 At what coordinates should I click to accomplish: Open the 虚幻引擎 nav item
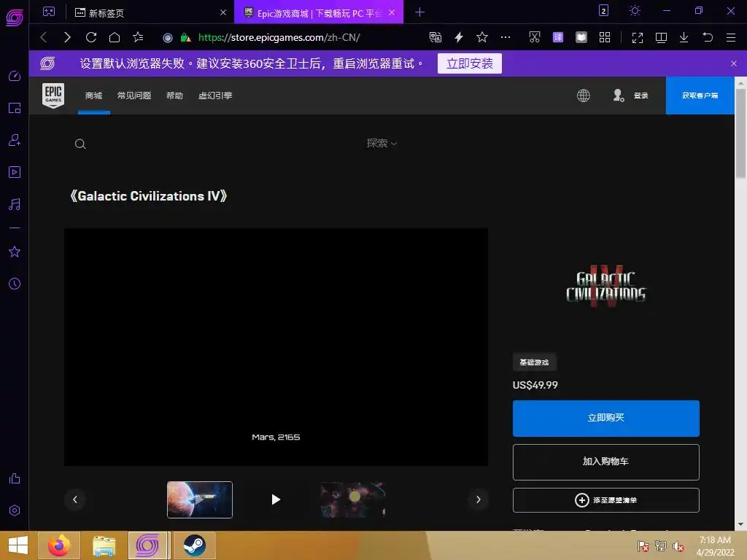[215, 96]
